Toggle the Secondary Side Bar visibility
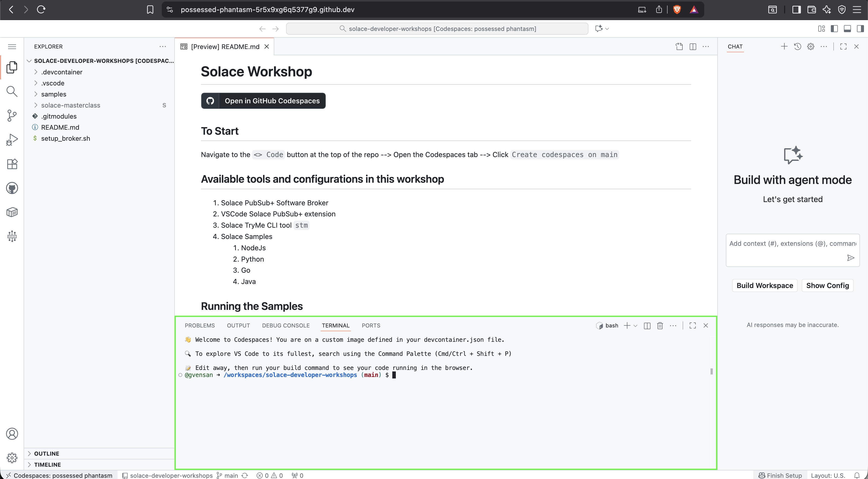The image size is (868, 479). click(x=860, y=29)
